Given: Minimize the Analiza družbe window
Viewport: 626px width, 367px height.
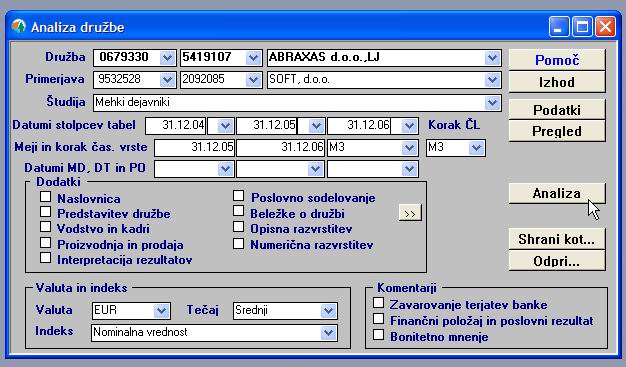Looking at the screenshot, I should (x=559, y=27).
